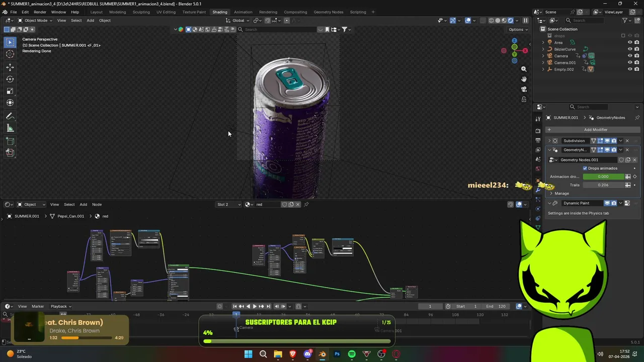Toggle GeometryNodes modifier viewport display

click(x=607, y=150)
